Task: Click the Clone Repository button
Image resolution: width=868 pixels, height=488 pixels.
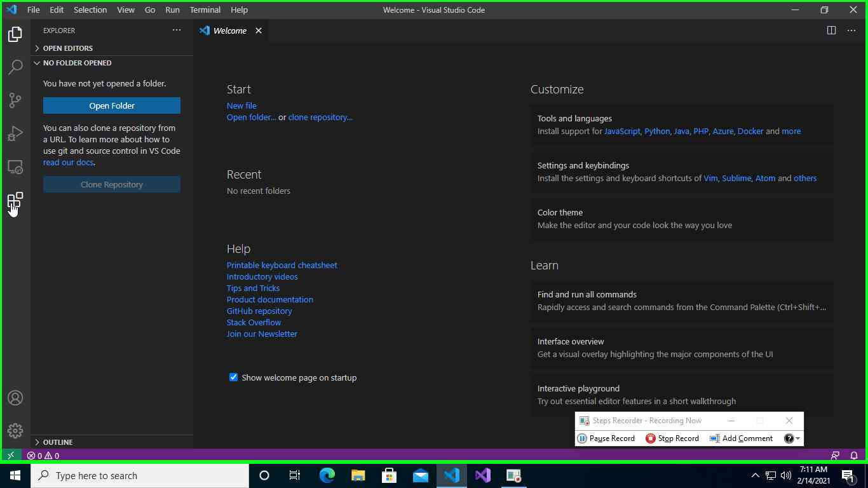Action: (x=112, y=184)
